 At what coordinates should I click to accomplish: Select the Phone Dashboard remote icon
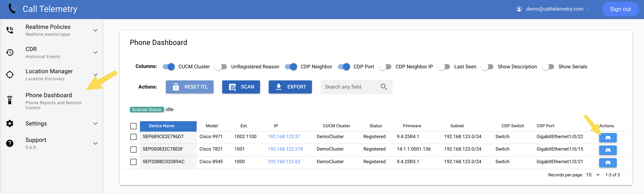point(10,100)
